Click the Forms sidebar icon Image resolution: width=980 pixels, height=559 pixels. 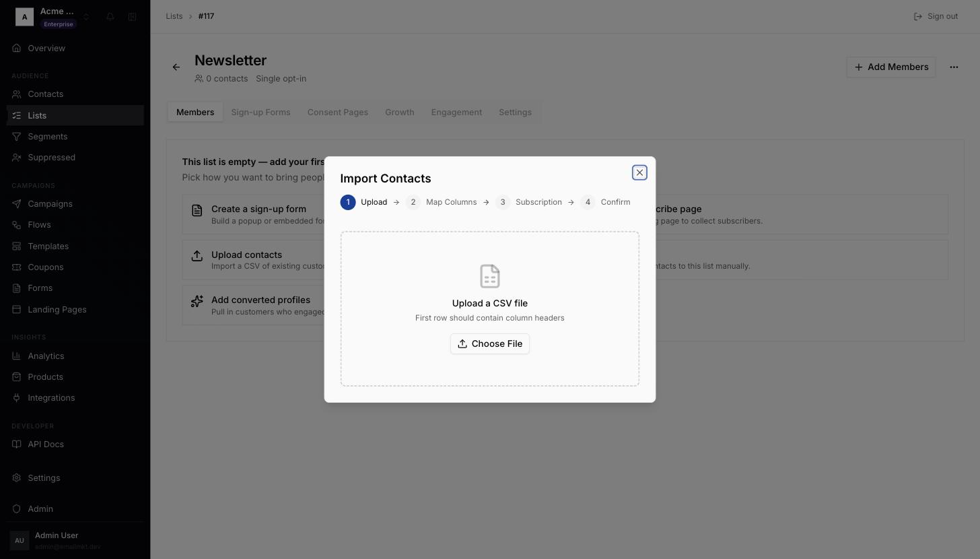pyautogui.click(x=17, y=288)
